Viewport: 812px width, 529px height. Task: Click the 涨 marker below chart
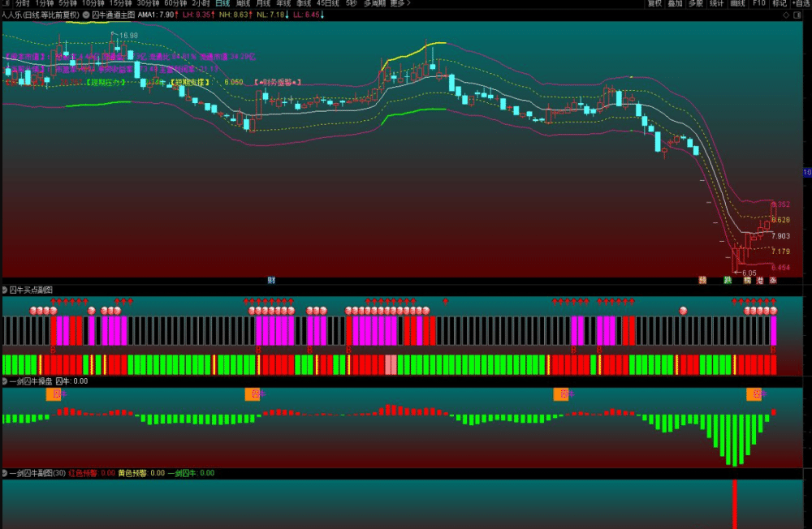coord(773,280)
